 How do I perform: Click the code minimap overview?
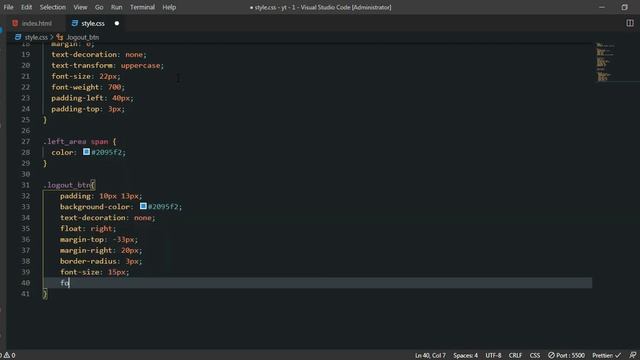tap(605, 62)
